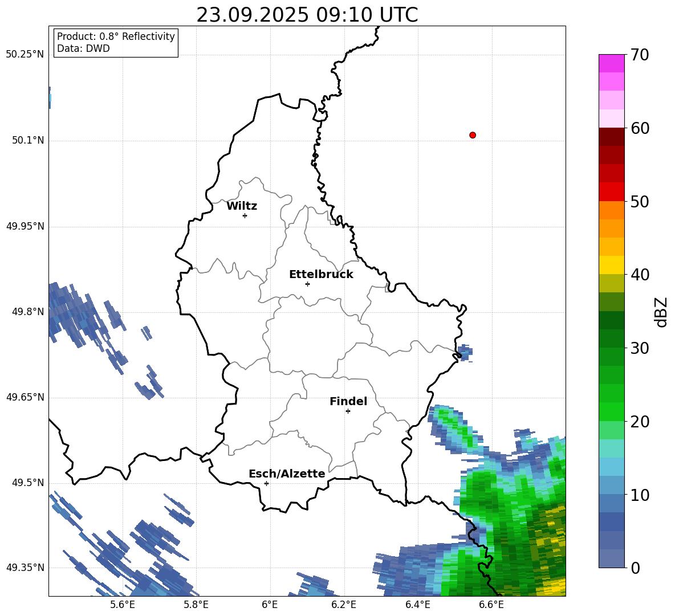Click the 50 tick label on colorbar
Image resolution: width=675 pixels, height=616 pixels.
point(639,201)
